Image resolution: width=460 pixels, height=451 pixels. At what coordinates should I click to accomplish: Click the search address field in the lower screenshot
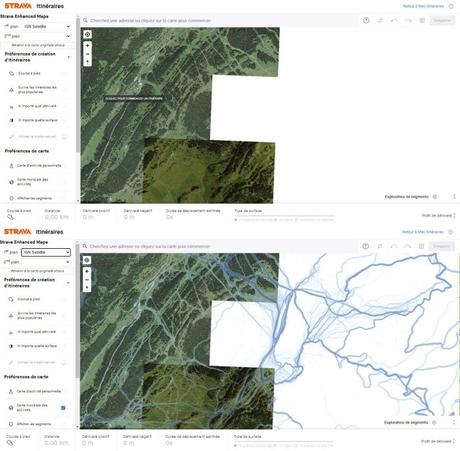click(x=219, y=246)
